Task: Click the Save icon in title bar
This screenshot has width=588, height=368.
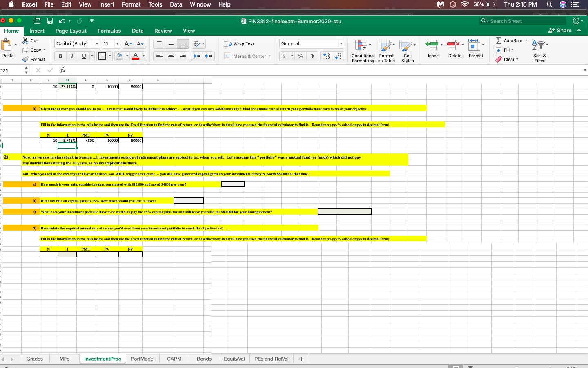Action: 50,21
